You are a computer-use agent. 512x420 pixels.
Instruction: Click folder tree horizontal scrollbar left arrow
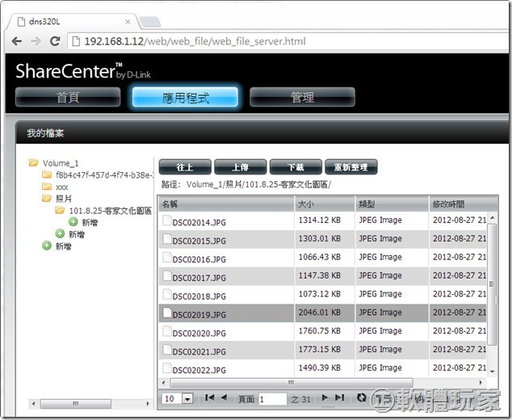click(x=34, y=404)
